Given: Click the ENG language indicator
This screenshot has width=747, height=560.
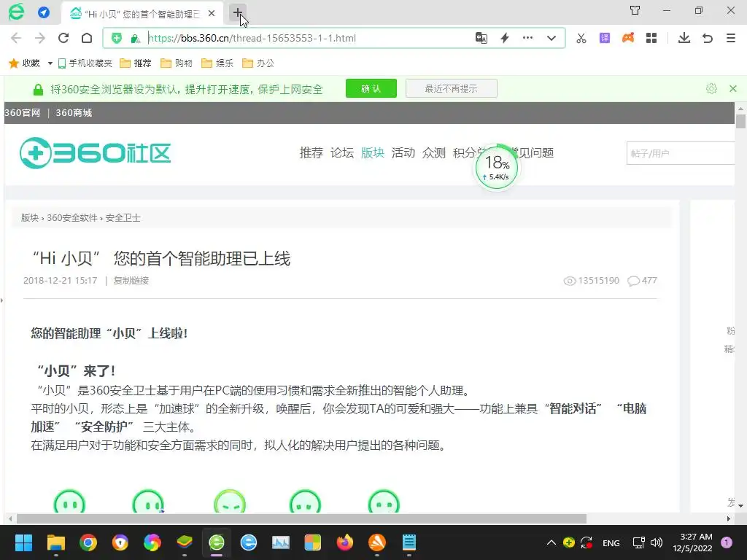Looking at the screenshot, I should click(x=611, y=542).
